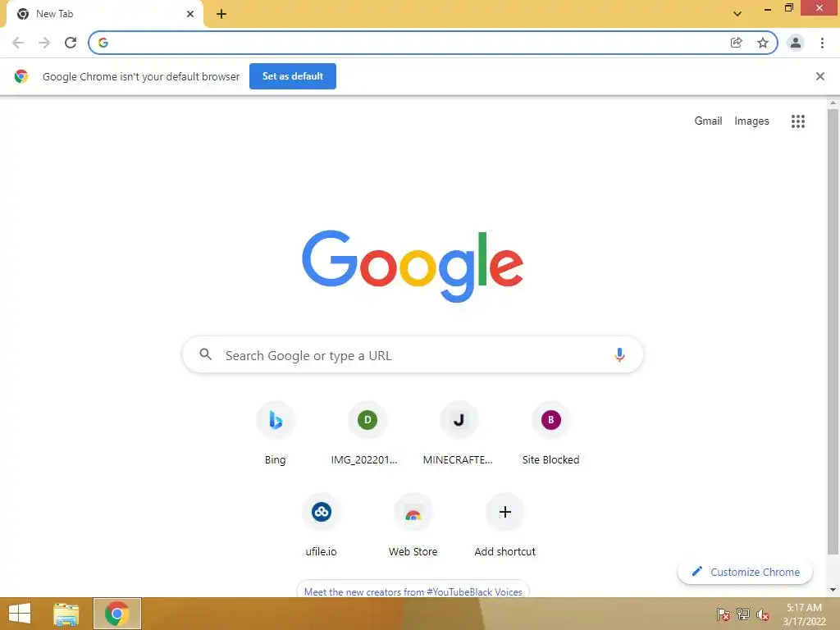Click the back navigation arrow
Viewport: 840px width, 630px height.
pyautogui.click(x=18, y=43)
